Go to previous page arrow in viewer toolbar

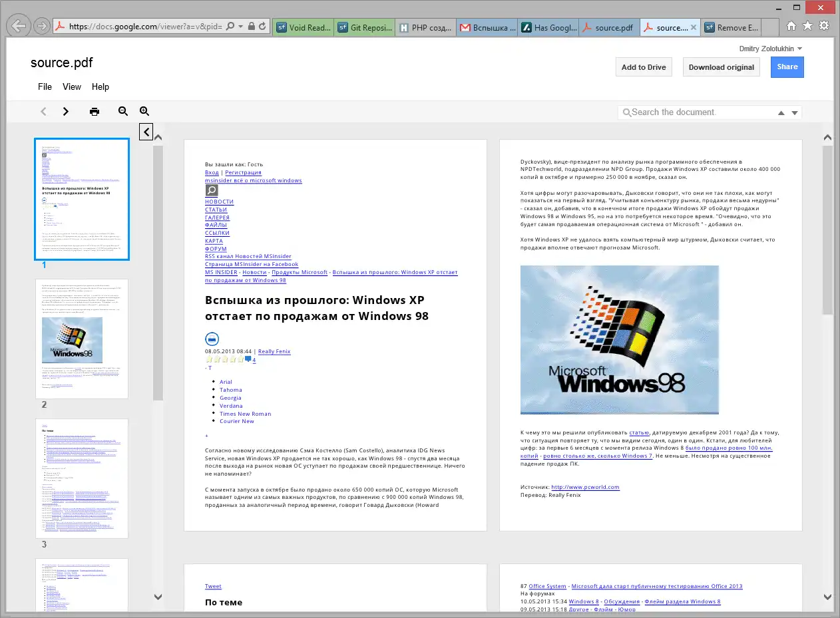click(x=44, y=112)
